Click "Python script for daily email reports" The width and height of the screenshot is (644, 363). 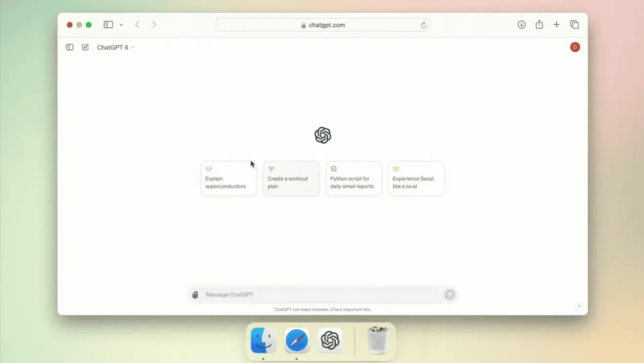[353, 178]
